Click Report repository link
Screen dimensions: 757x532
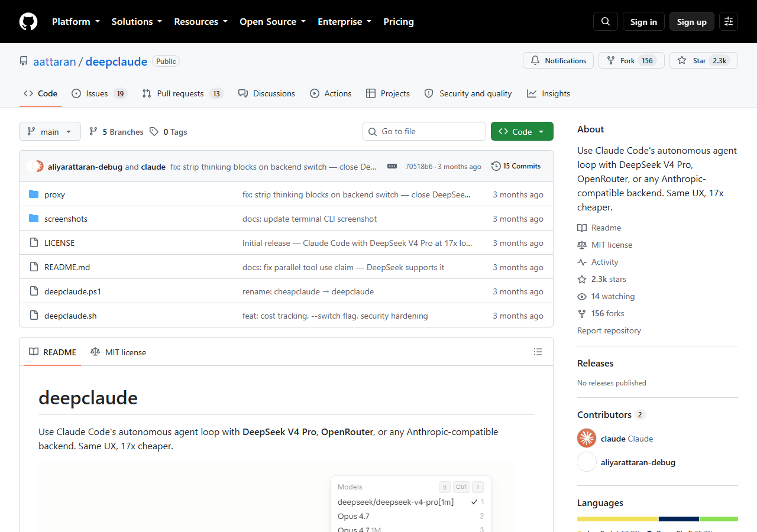click(609, 330)
